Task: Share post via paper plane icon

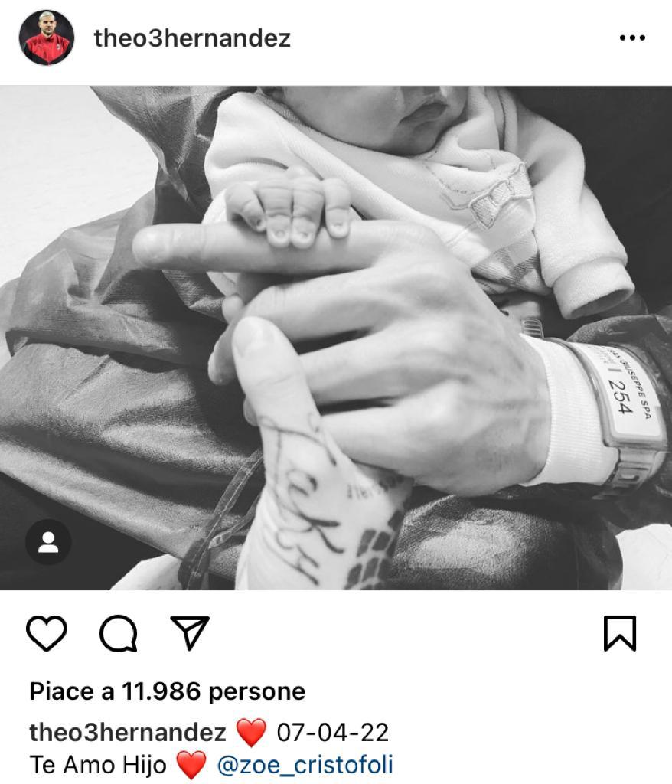Action: (x=190, y=633)
